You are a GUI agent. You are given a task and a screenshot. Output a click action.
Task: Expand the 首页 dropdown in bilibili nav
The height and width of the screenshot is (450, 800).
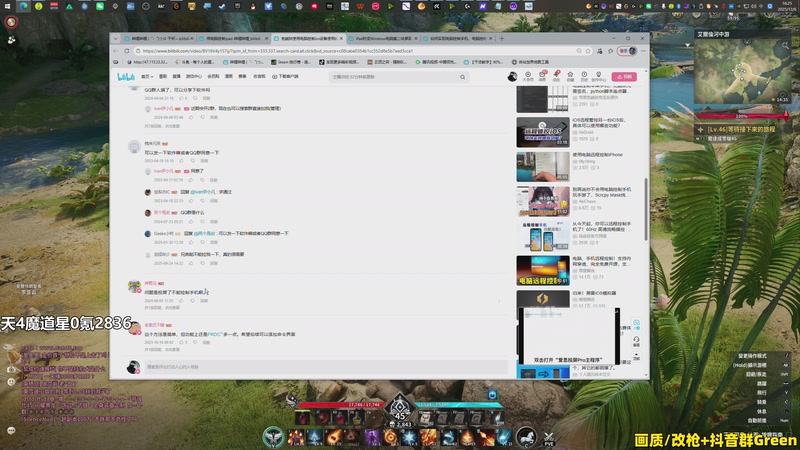point(147,77)
